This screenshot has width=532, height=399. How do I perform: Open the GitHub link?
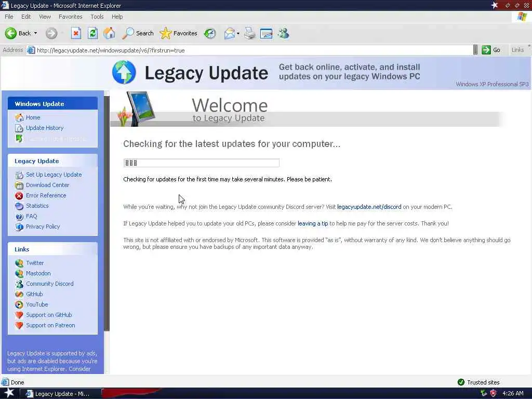(x=34, y=294)
